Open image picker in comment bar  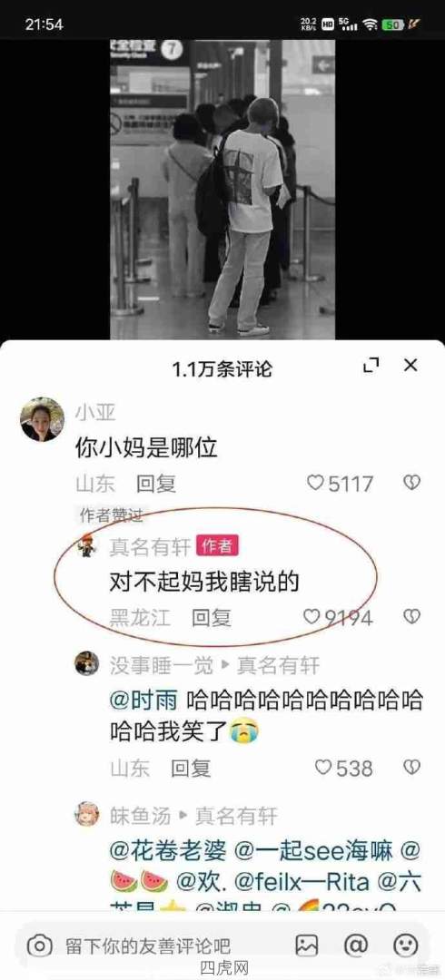tap(307, 946)
